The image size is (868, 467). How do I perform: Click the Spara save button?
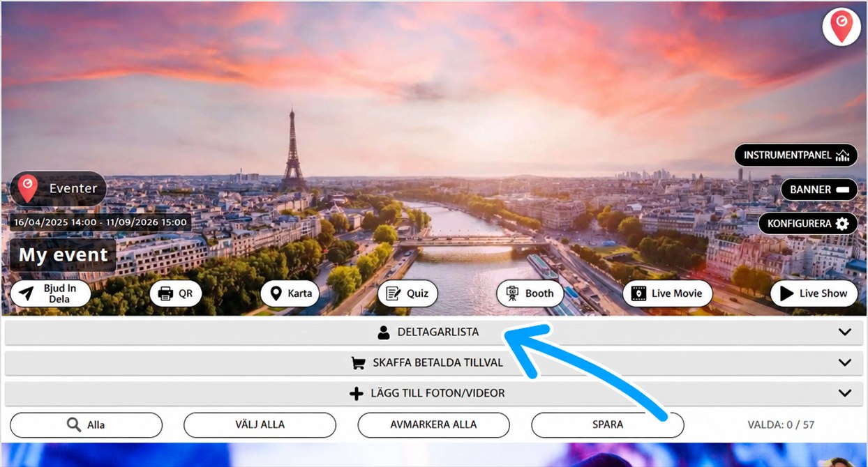[608, 424]
